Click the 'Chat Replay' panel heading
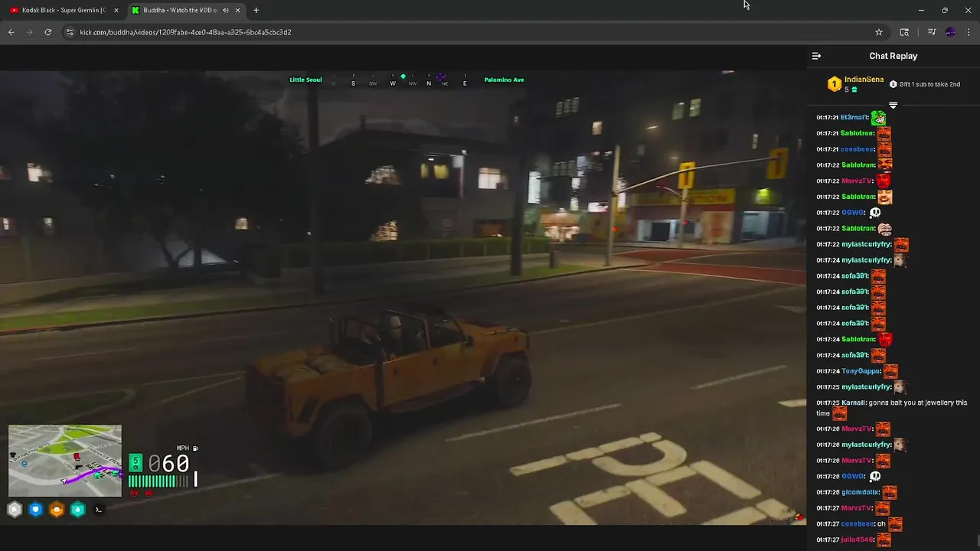The image size is (980, 551). click(x=893, y=56)
